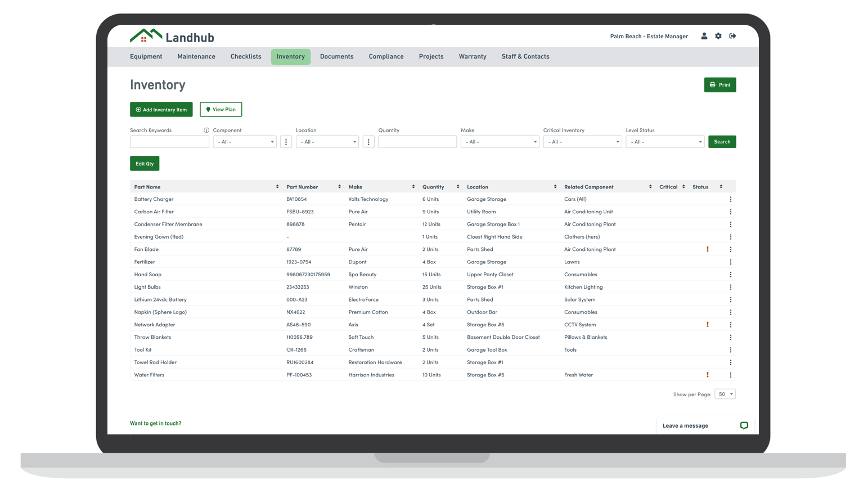
Task: Click the Add Inventory Item button
Action: (161, 110)
